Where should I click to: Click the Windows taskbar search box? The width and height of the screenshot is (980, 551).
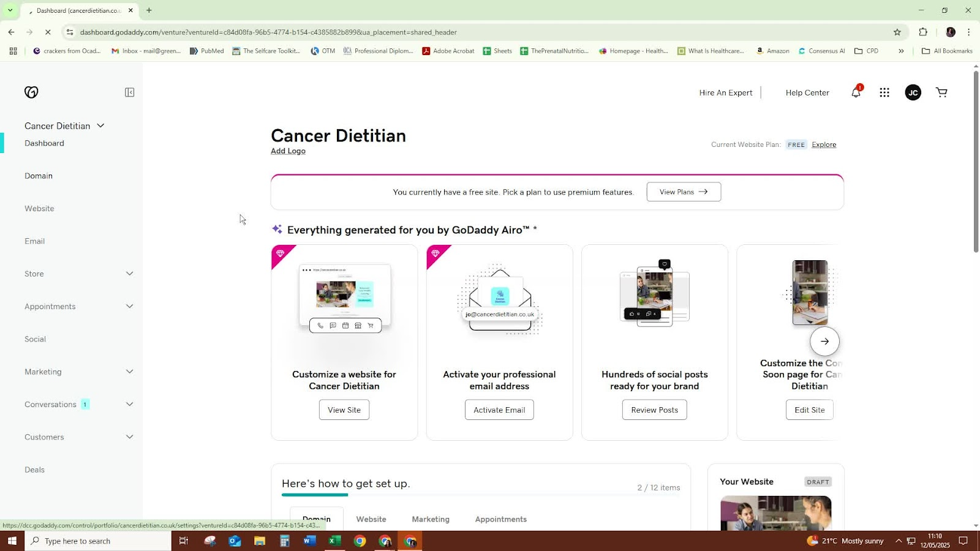tap(98, 541)
